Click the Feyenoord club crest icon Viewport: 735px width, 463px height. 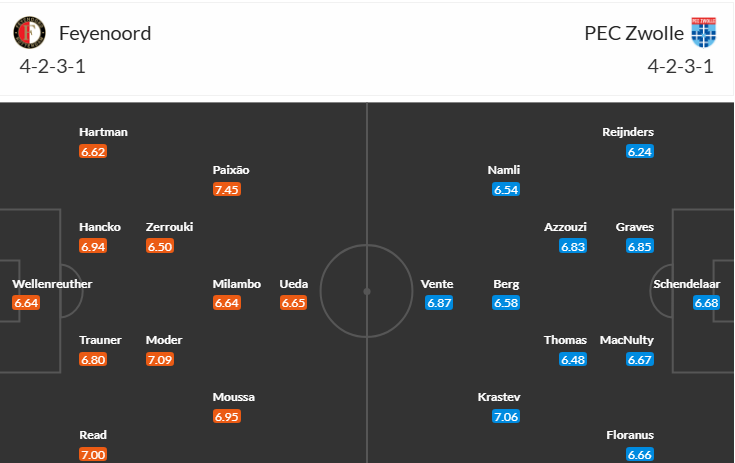click(x=29, y=33)
